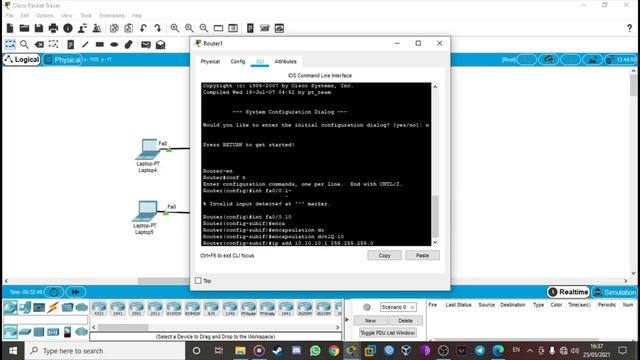The image size is (640, 360).
Task: Select the Inspect magnifier tool
Action: point(24,44)
